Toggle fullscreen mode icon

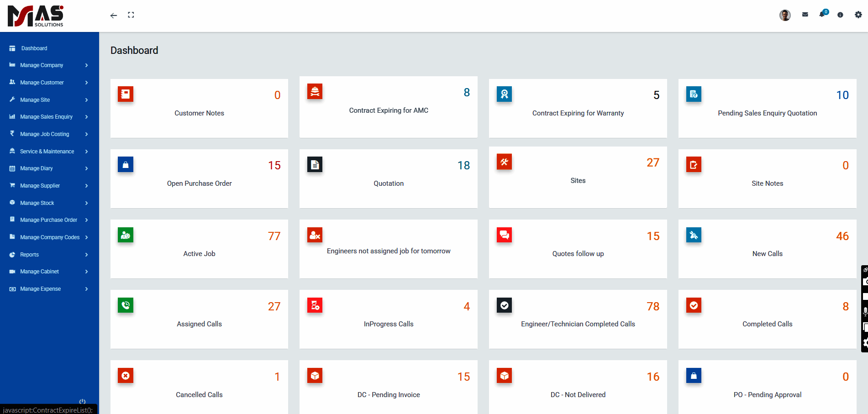coord(131,15)
